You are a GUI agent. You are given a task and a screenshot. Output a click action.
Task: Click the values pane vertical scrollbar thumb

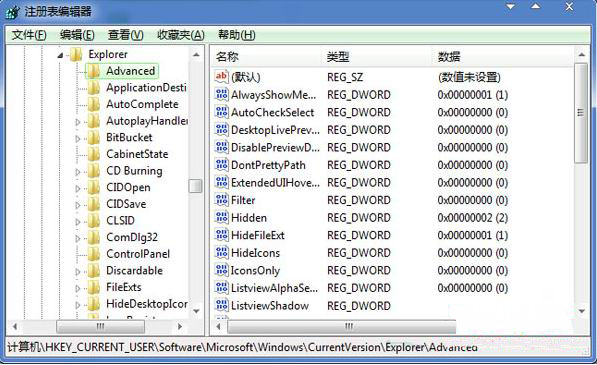point(581,113)
